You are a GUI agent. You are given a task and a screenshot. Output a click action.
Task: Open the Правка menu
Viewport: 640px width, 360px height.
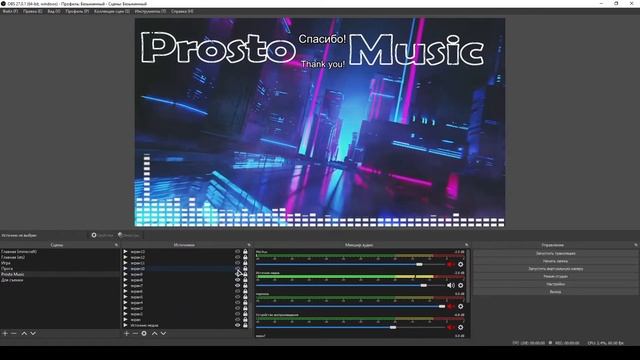(33, 11)
